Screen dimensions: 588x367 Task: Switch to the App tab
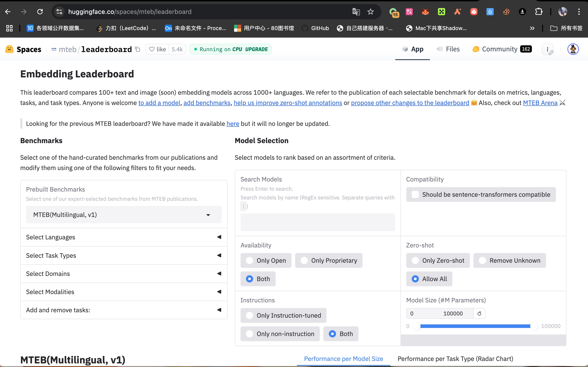[413, 49]
